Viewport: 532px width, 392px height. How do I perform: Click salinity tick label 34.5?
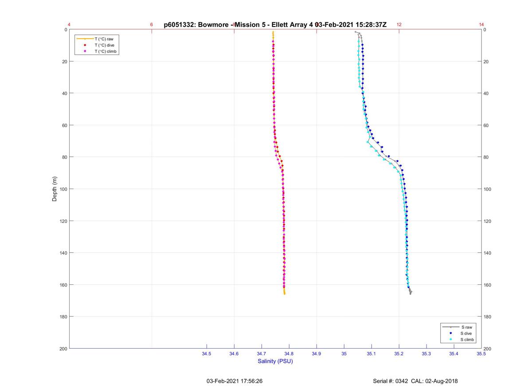(207, 354)
